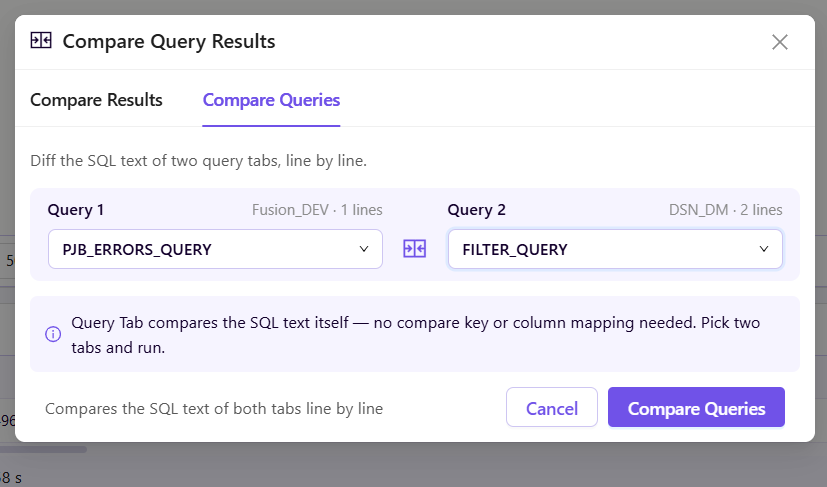This screenshot has height=487, width=827.
Task: Select the Compare Queries tab
Action: pyautogui.click(x=271, y=100)
